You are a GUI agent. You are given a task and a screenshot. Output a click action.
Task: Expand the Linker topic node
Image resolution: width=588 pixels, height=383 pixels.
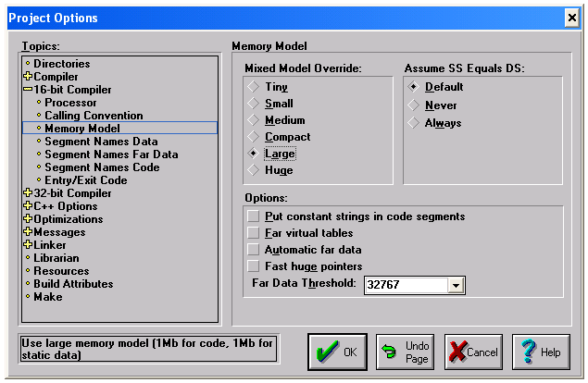[28, 245]
